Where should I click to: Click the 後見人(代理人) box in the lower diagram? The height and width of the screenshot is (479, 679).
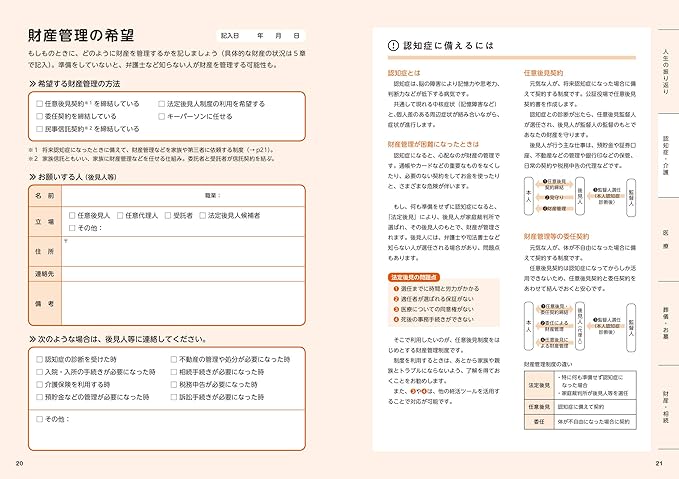point(580,326)
